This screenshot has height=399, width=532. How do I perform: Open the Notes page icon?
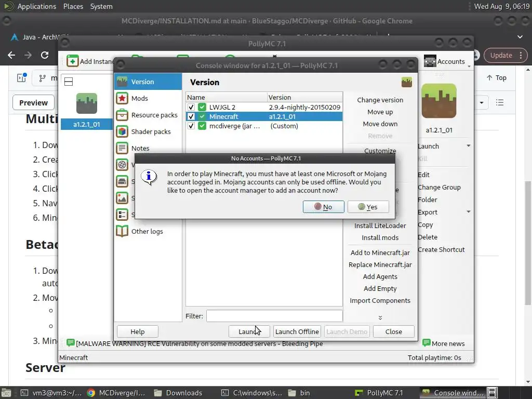click(x=122, y=148)
